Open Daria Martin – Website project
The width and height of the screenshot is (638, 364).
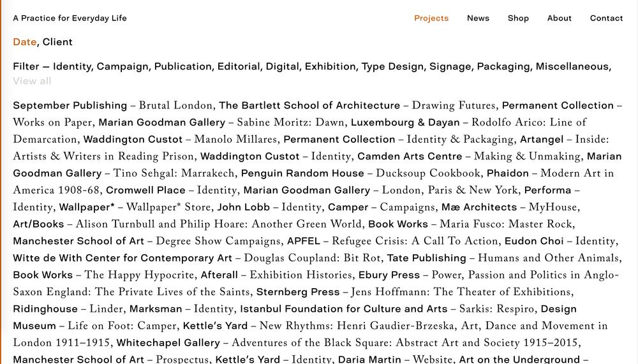[396, 360]
